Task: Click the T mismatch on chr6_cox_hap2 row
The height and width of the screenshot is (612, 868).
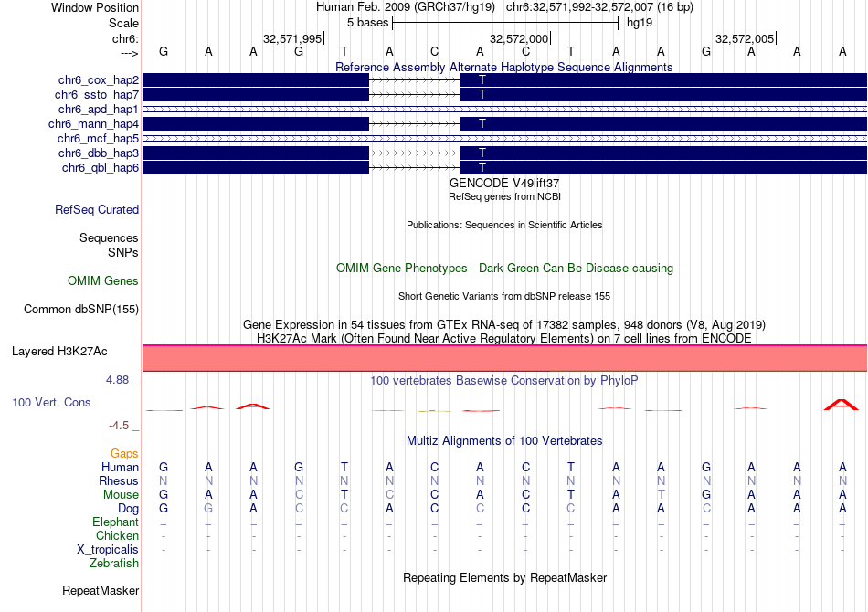Action: click(482, 80)
